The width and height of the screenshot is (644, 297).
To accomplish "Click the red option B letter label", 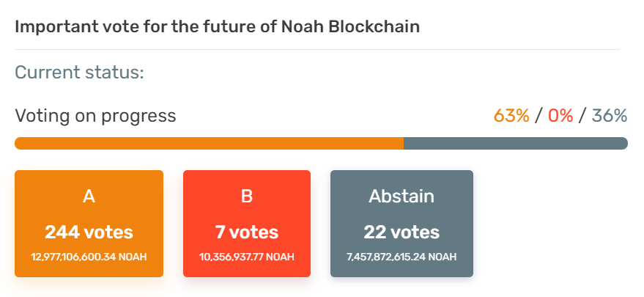I will point(246,197).
